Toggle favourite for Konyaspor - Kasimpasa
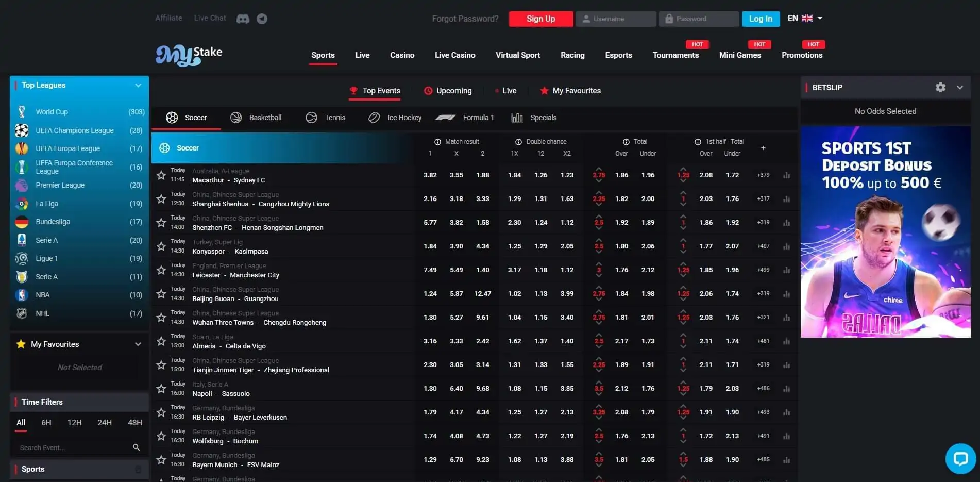This screenshot has height=482, width=980. click(x=161, y=246)
